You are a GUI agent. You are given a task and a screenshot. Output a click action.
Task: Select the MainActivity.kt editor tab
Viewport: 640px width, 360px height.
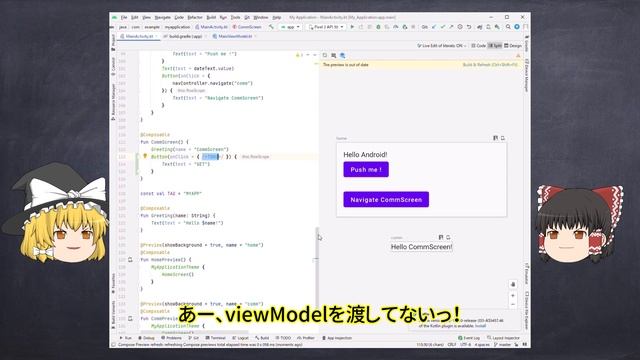tap(138, 36)
